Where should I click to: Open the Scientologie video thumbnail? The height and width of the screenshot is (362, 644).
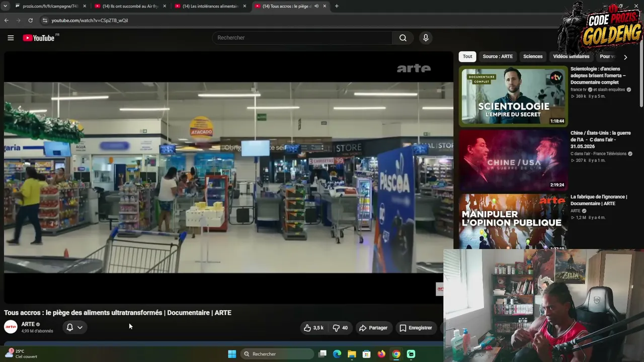click(x=513, y=96)
